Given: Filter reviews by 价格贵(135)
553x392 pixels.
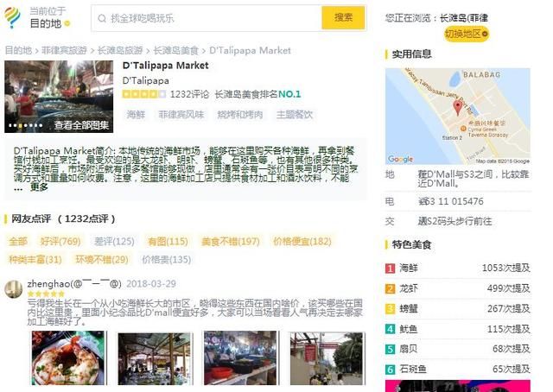Looking at the screenshot, I should tap(167, 260).
